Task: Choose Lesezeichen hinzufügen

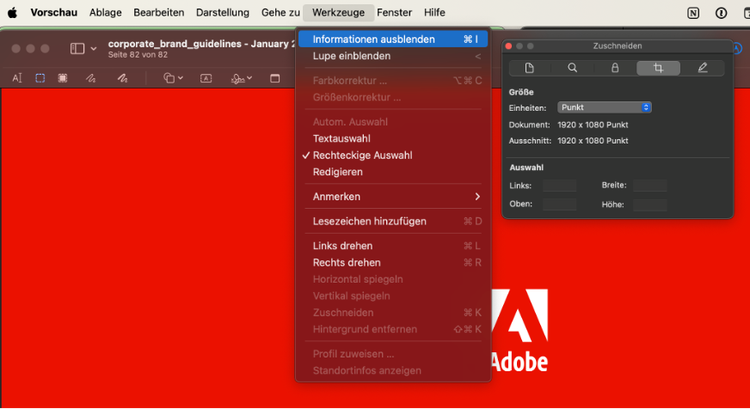Action: coord(393,221)
